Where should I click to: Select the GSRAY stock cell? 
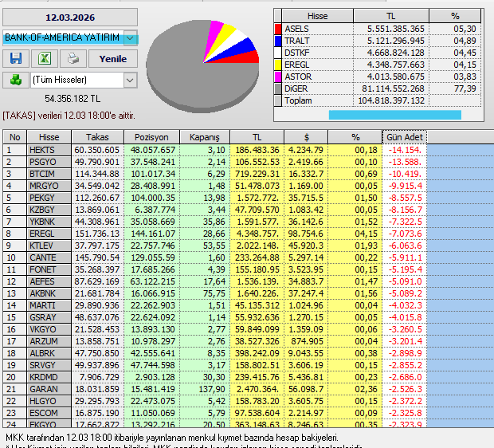[49, 317]
